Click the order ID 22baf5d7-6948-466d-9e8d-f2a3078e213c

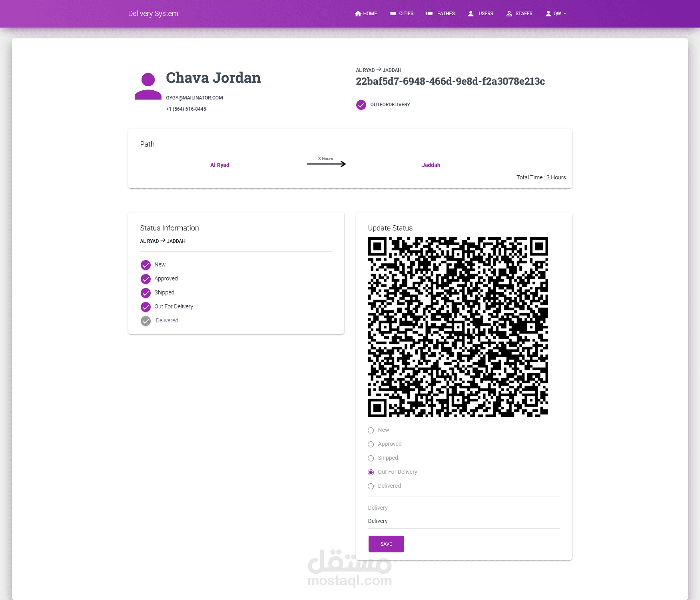coord(450,81)
